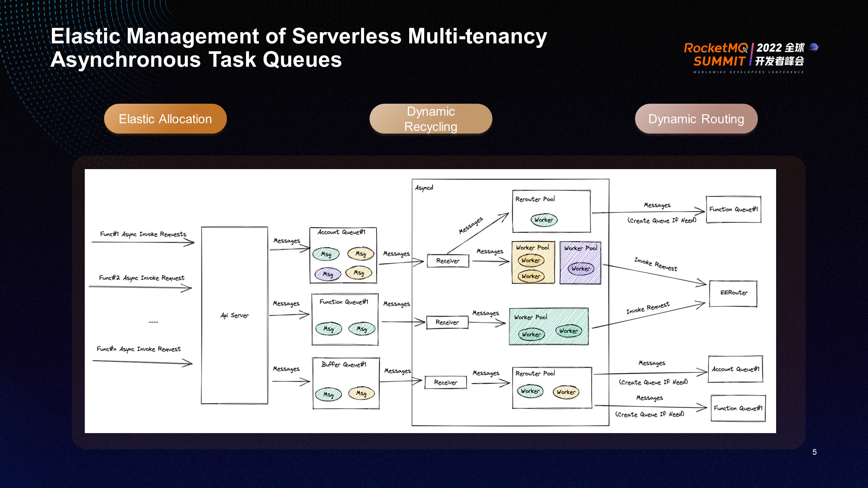Click the slide number 5

coord(814,452)
